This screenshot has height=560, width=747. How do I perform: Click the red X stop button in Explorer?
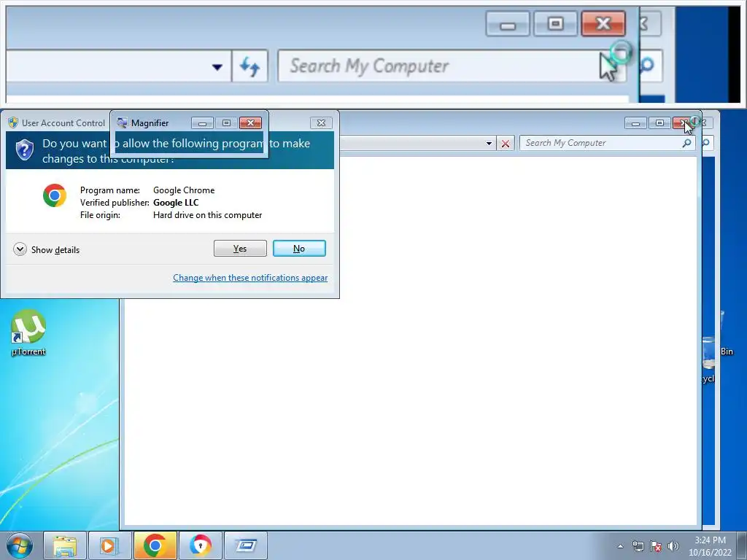[x=506, y=144]
